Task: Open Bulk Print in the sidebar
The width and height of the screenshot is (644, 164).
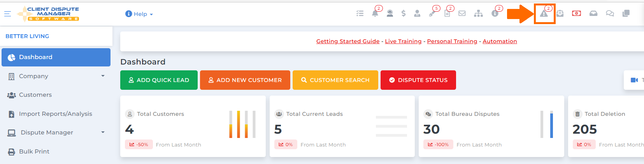Action: [56, 152]
